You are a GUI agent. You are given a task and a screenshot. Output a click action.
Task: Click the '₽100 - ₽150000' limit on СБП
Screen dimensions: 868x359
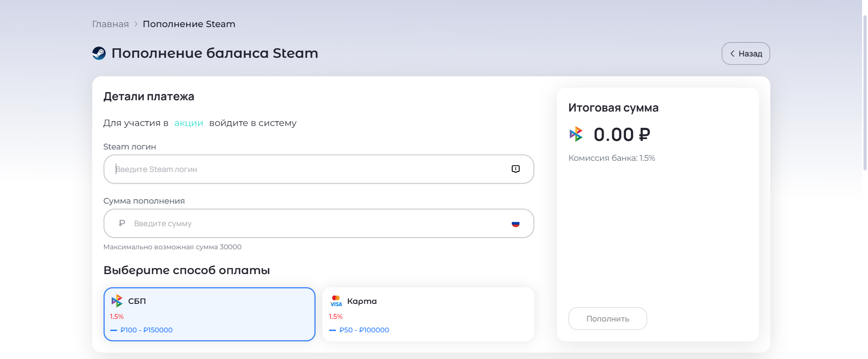[146, 330]
